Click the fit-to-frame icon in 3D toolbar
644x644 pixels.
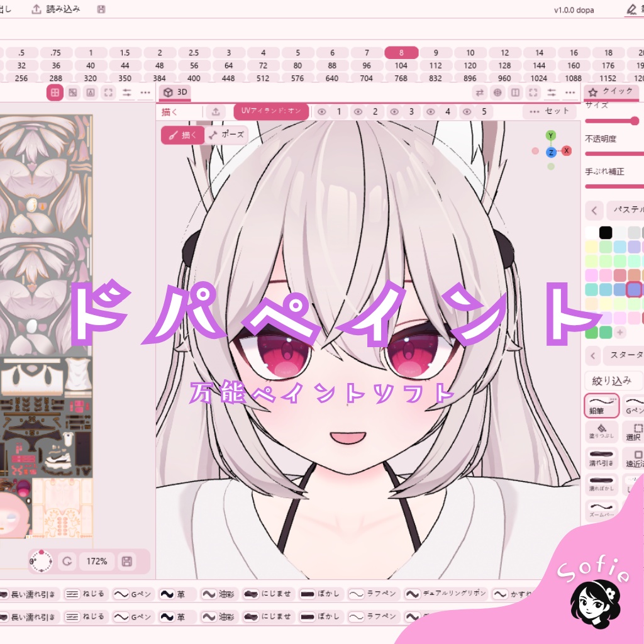click(x=533, y=93)
